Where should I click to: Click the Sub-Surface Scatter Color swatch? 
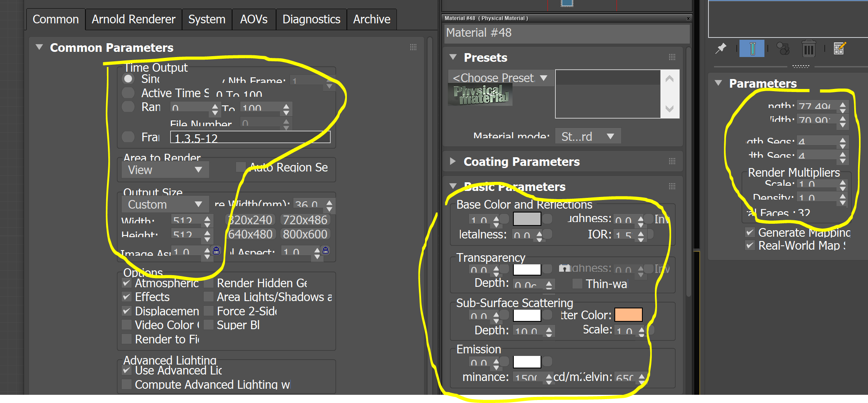[x=628, y=315]
